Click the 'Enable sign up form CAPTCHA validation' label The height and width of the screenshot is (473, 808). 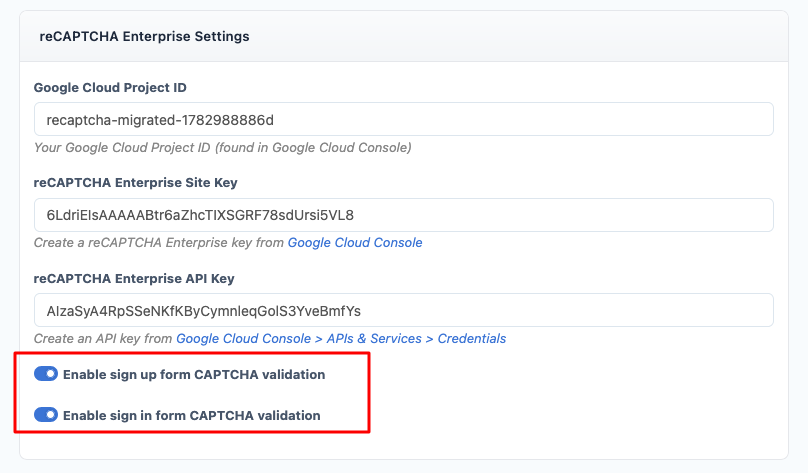tap(194, 375)
